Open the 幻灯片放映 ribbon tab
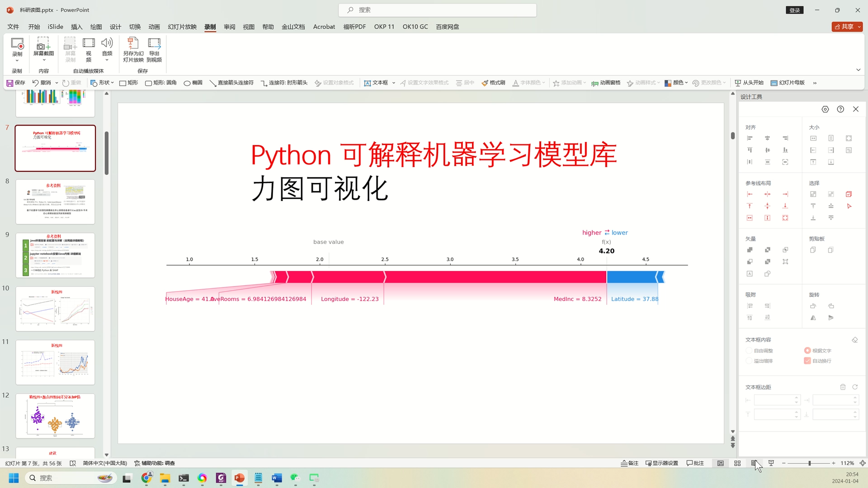The width and height of the screenshot is (868, 488). pyautogui.click(x=182, y=27)
